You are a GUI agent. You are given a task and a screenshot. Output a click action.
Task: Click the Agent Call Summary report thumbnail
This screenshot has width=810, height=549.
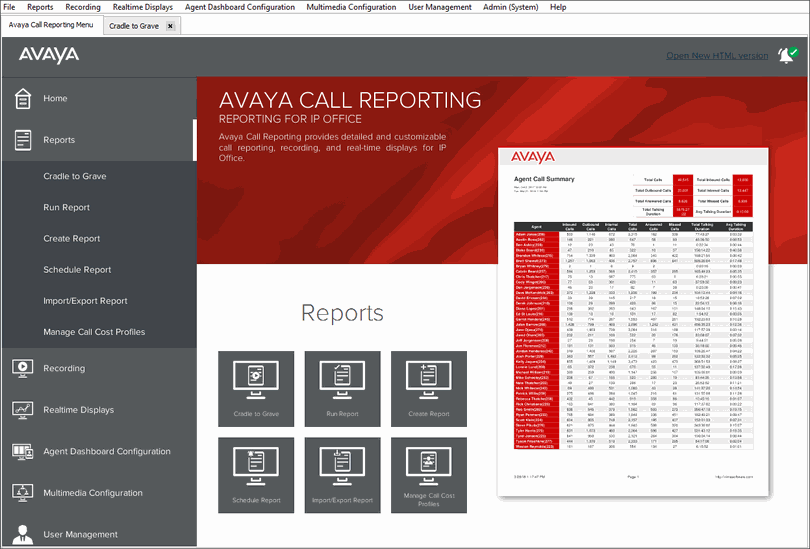tap(633, 323)
